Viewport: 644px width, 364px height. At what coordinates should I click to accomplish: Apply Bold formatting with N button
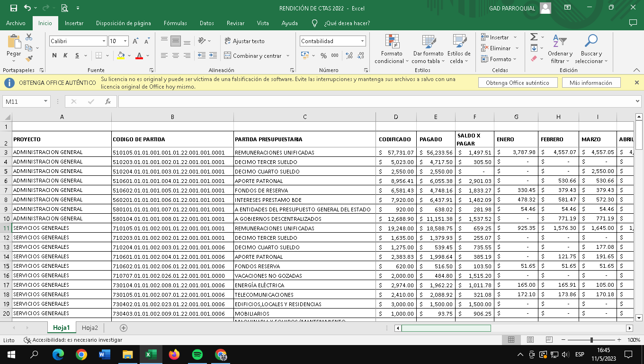click(x=54, y=55)
